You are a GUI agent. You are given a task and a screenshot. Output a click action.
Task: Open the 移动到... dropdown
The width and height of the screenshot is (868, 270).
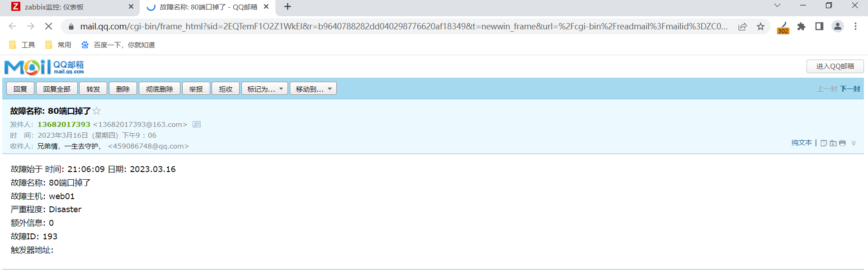click(x=313, y=88)
